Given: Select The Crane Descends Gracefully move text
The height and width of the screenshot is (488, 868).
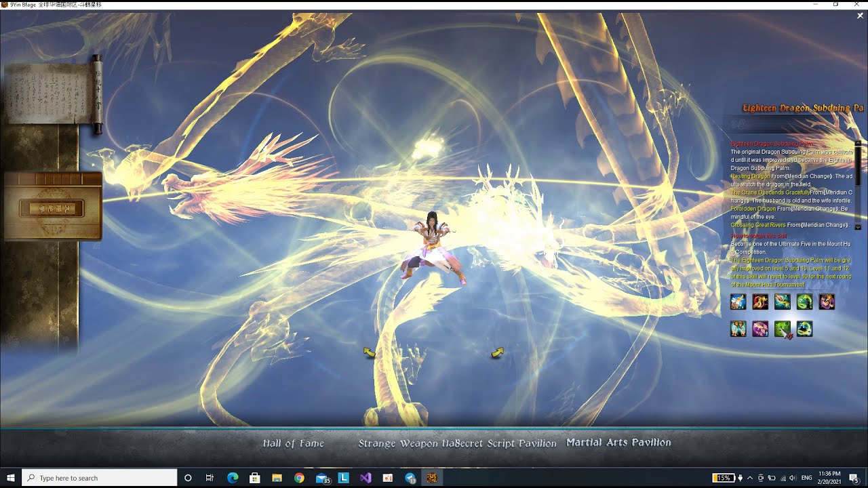Looking at the screenshot, I should coord(770,192).
